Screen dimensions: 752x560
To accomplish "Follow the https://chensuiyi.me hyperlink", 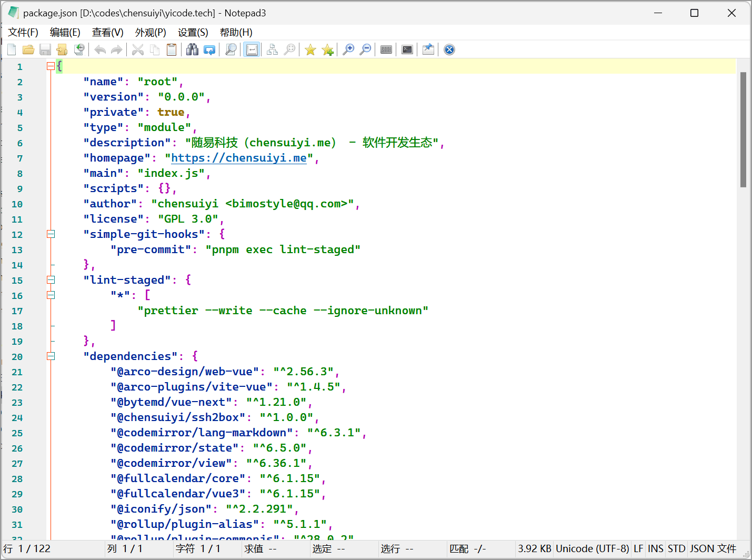I will pyautogui.click(x=239, y=158).
